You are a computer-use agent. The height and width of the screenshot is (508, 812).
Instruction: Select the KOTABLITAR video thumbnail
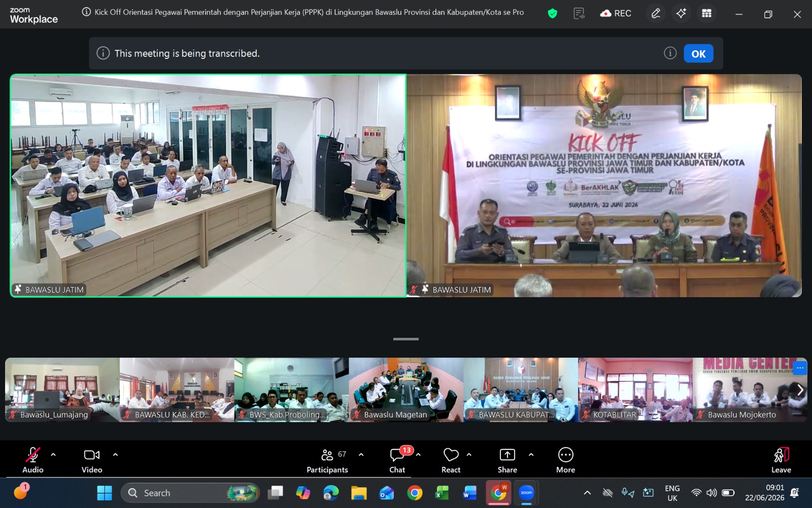(636, 390)
